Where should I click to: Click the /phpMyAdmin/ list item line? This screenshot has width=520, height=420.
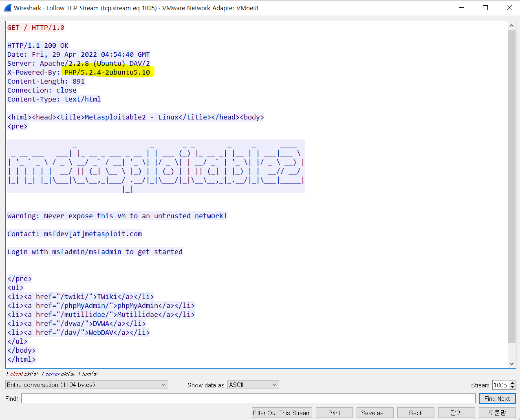[x=101, y=305]
